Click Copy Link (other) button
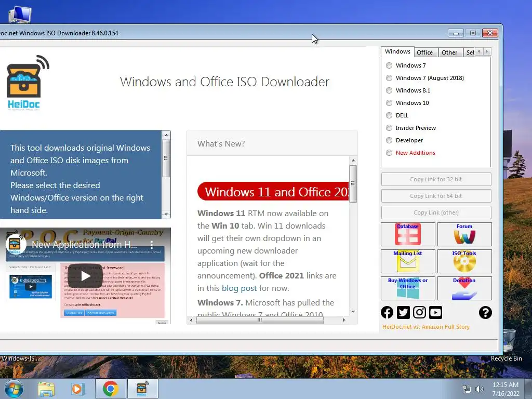 point(436,212)
